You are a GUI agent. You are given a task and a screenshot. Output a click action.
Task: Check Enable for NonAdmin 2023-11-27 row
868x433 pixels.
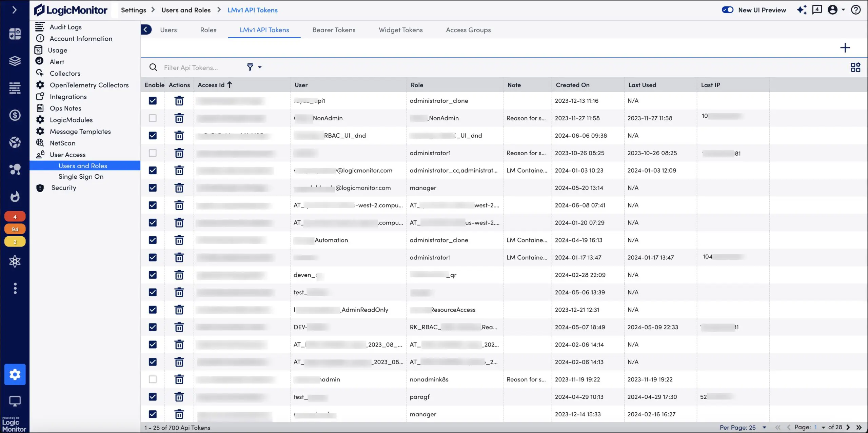[x=153, y=118]
